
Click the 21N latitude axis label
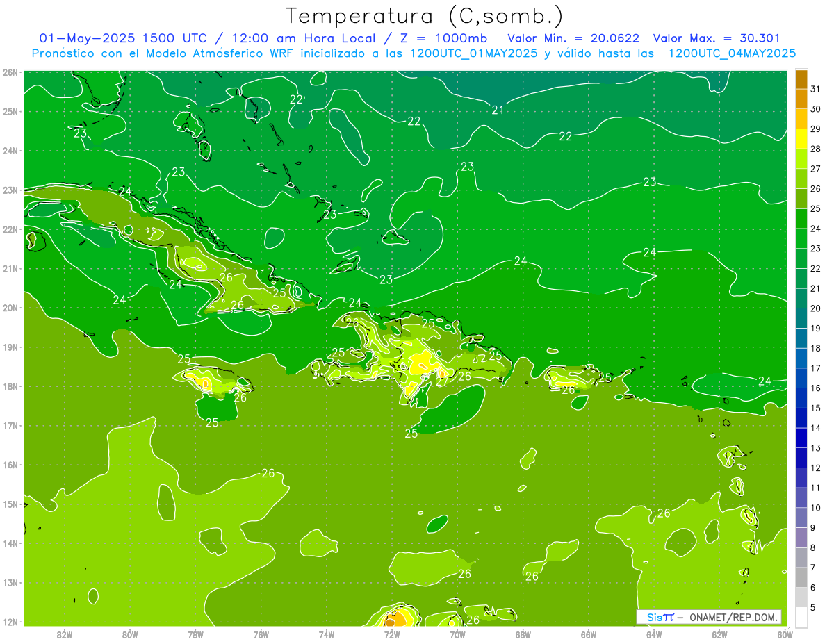(10, 268)
